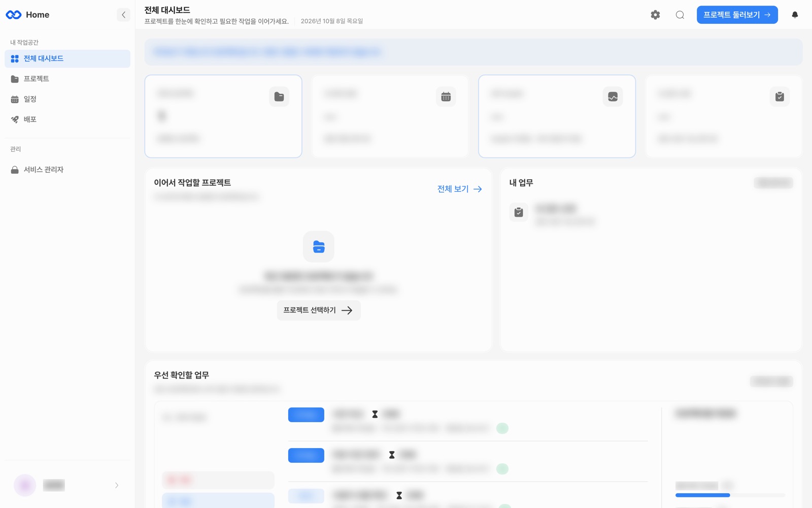Open 전체 대시보드 in the sidebar
The height and width of the screenshot is (508, 812).
click(x=67, y=58)
